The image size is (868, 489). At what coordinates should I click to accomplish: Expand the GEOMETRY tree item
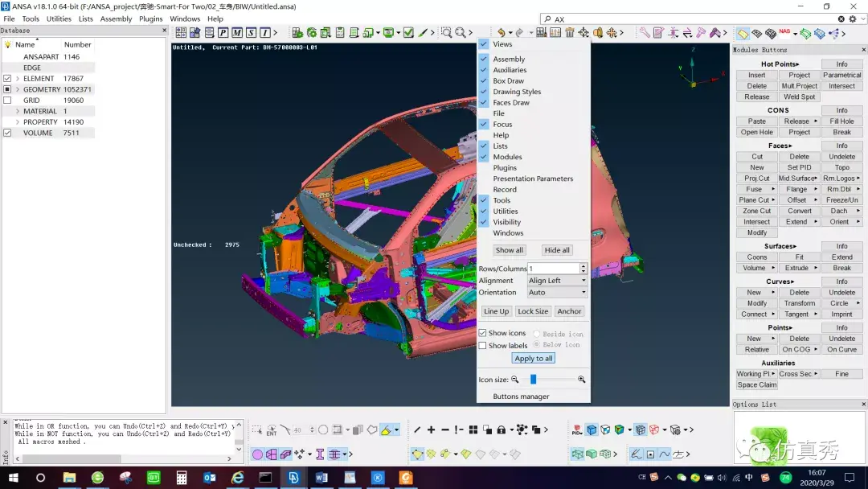pos(18,89)
